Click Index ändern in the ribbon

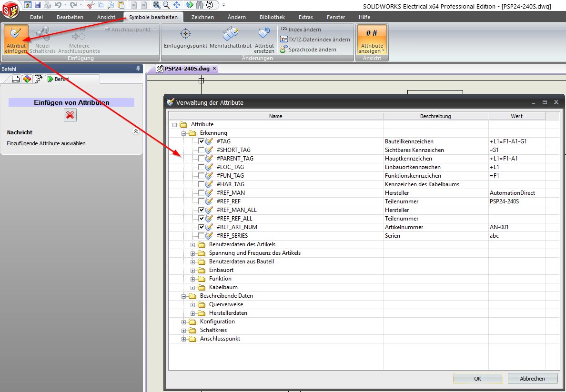(x=304, y=30)
